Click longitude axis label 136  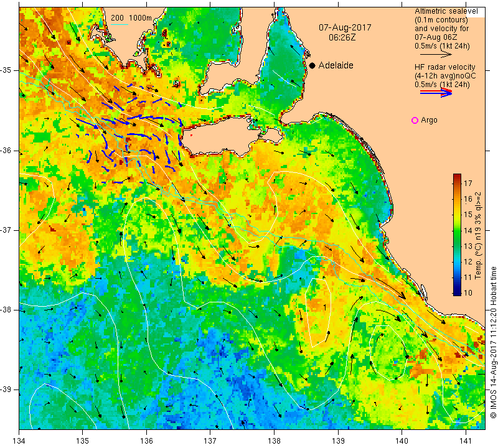[146, 441]
